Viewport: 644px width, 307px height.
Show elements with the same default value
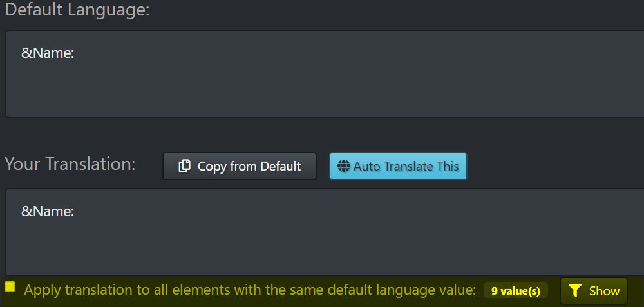coord(593,291)
